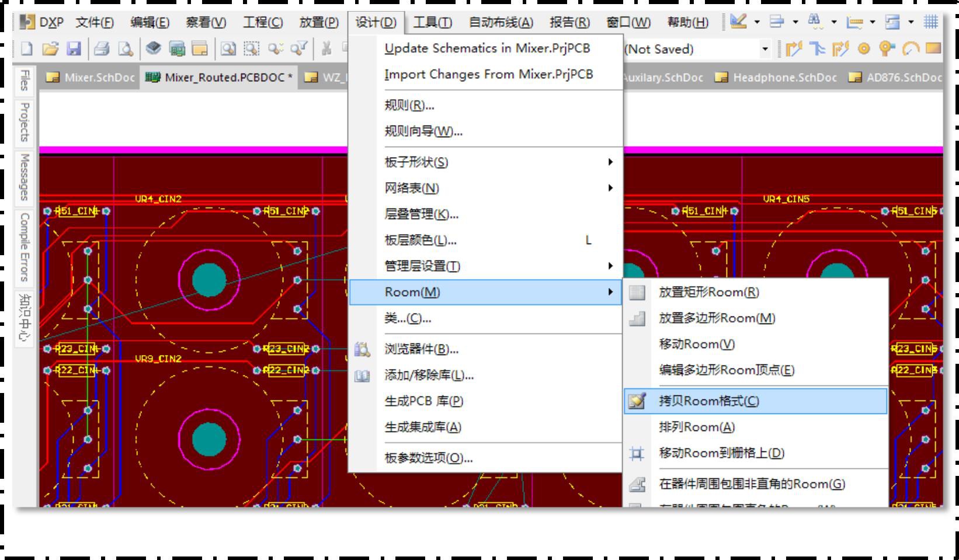This screenshot has height=560, width=959.
Task: Select the place pad tool icon
Action: (x=864, y=49)
